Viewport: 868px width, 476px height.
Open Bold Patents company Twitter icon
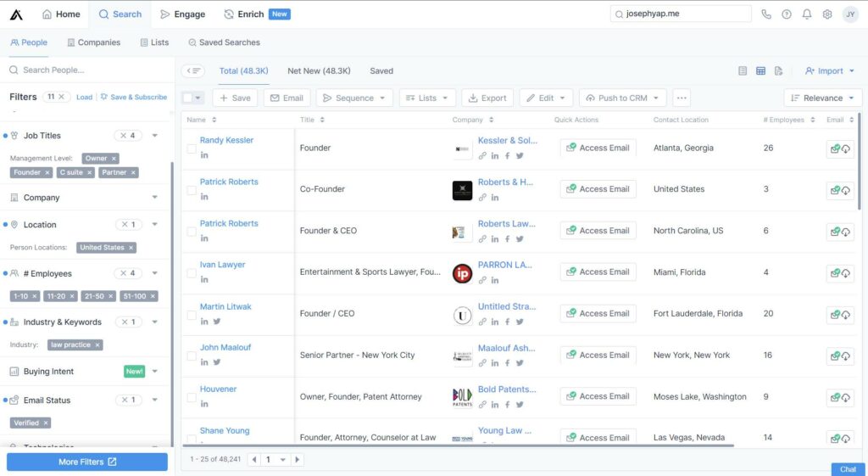tap(520, 405)
